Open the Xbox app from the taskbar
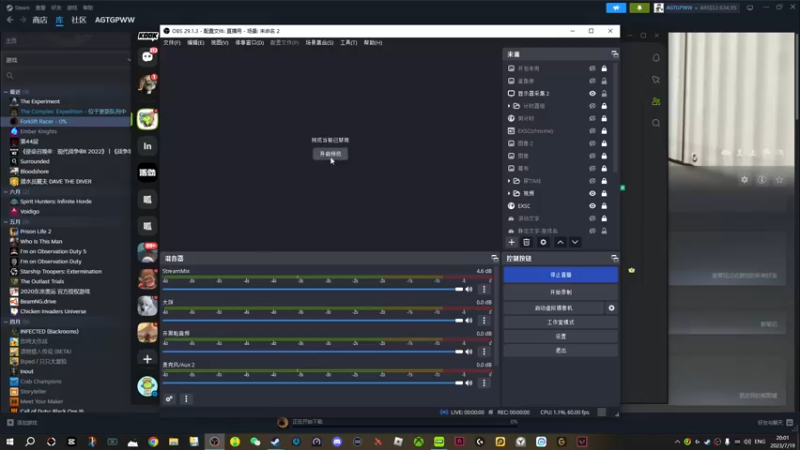The height and width of the screenshot is (450, 800). tap(418, 442)
